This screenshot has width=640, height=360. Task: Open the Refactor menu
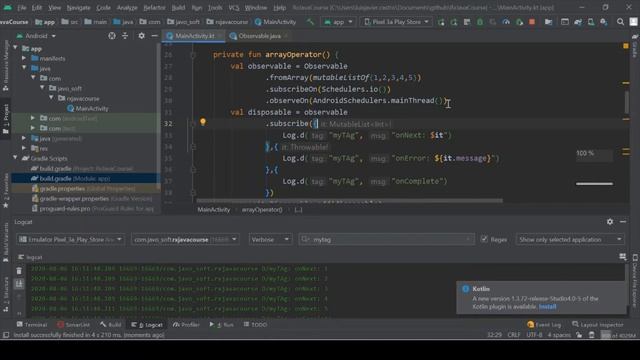point(154,8)
